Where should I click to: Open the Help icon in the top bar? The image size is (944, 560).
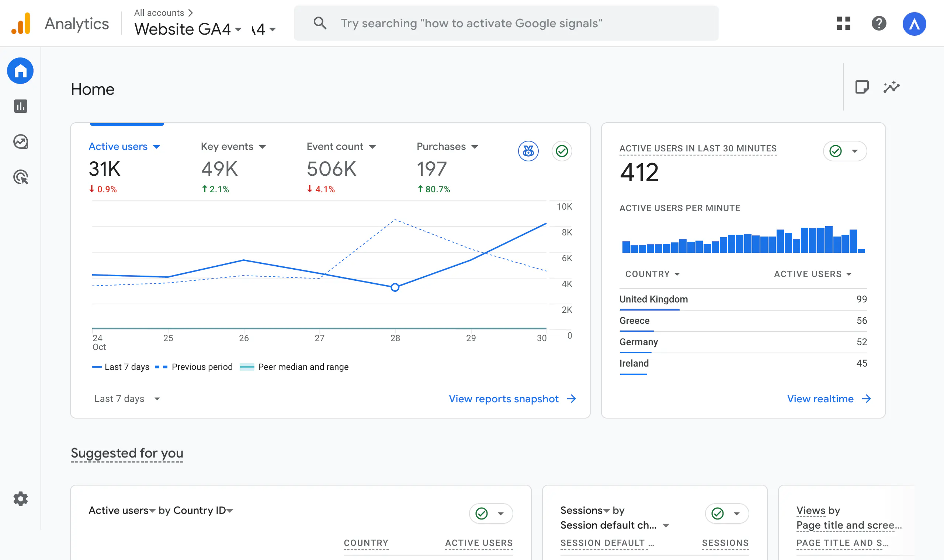(879, 24)
